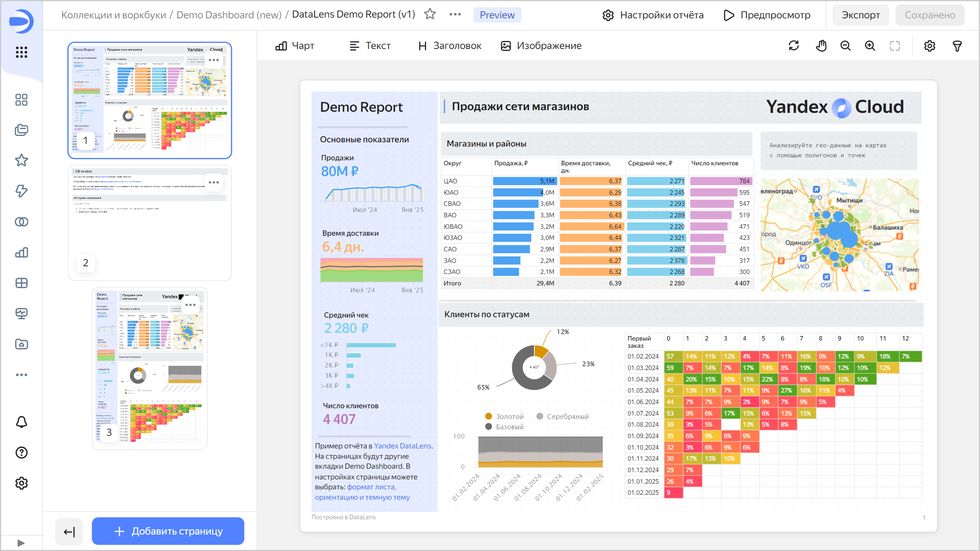Click the Добавить страницу button

(x=168, y=531)
